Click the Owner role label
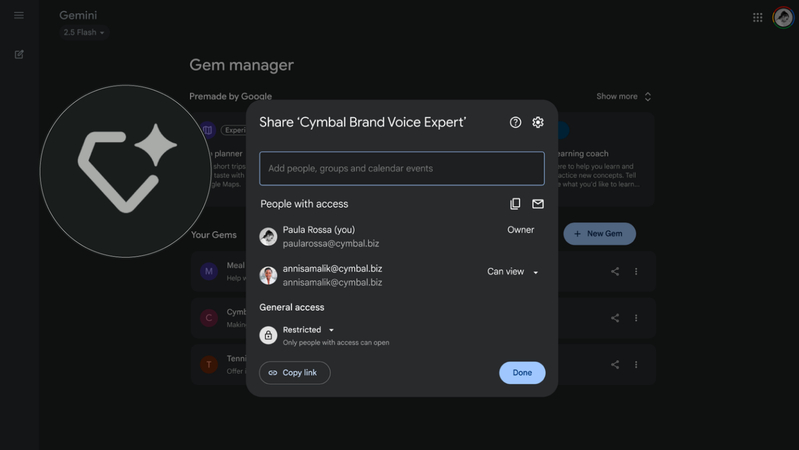Image resolution: width=799 pixels, height=450 pixels. coord(520,230)
